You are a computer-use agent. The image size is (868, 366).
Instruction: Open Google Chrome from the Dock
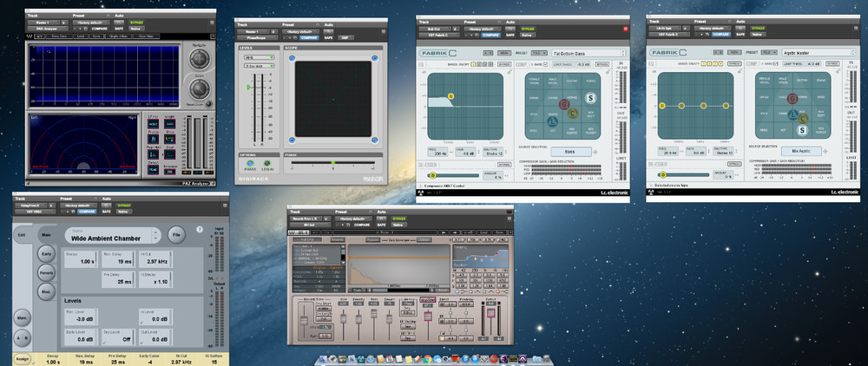pyautogui.click(x=428, y=359)
